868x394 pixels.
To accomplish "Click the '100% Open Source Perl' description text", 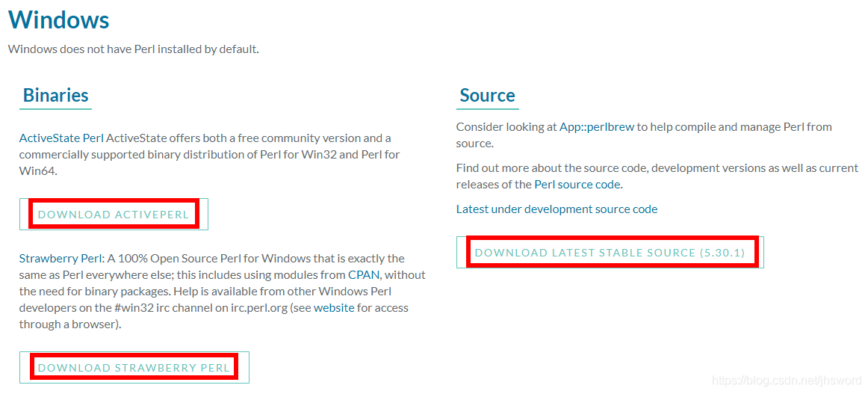I will point(254,258).
